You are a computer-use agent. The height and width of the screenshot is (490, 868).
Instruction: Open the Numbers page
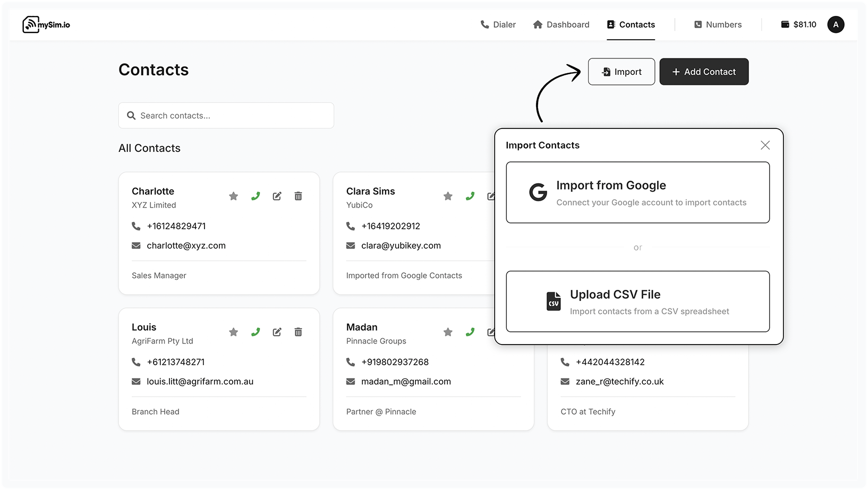718,24
